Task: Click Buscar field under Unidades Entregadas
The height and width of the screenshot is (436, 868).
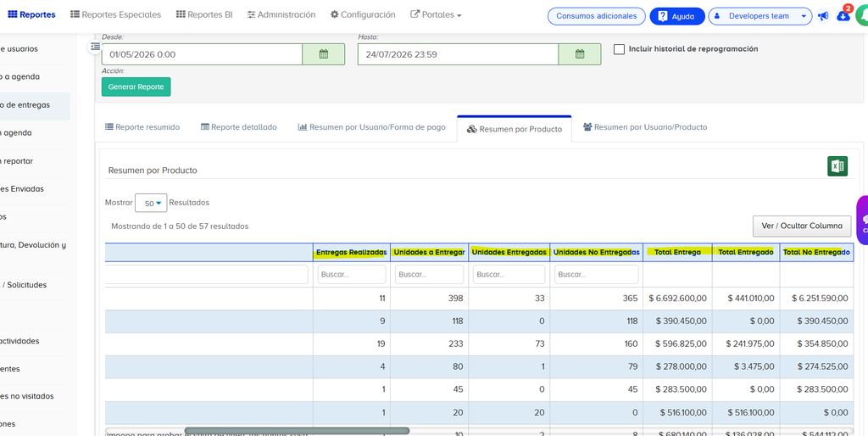Action: tap(509, 274)
